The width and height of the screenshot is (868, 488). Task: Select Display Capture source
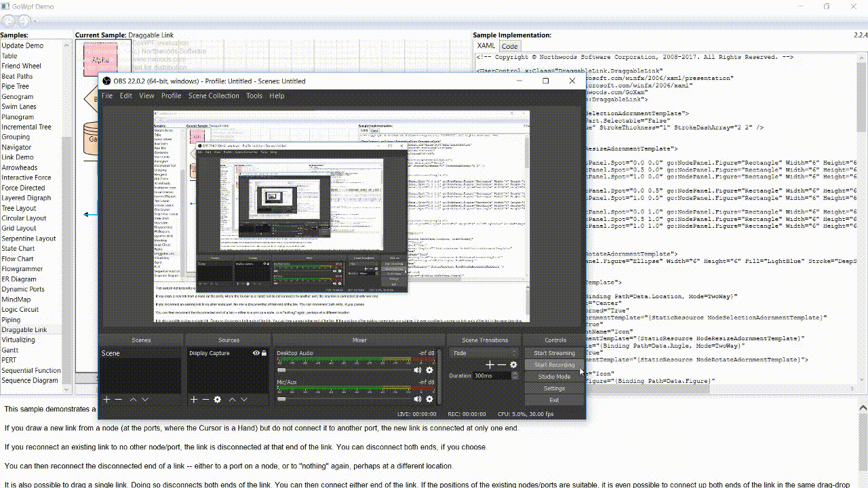pos(228,353)
